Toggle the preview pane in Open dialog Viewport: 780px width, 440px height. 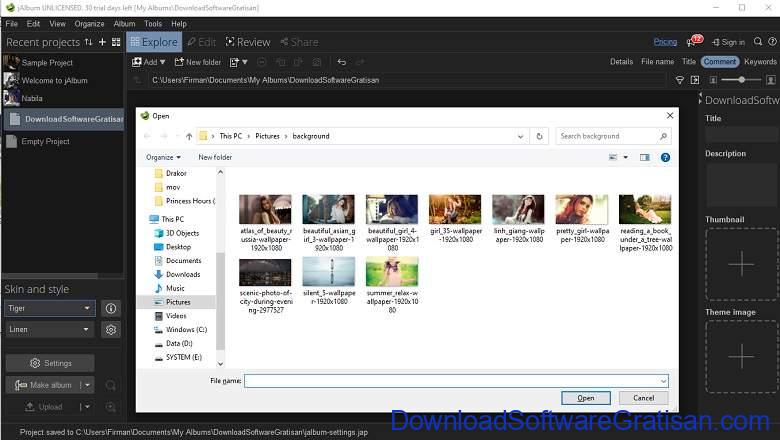click(645, 158)
